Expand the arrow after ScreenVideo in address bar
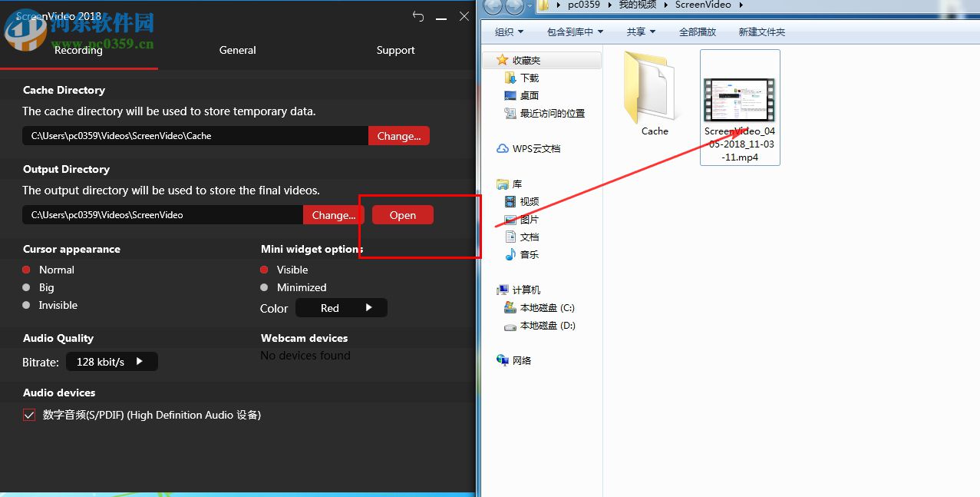980x497 pixels. (x=741, y=5)
